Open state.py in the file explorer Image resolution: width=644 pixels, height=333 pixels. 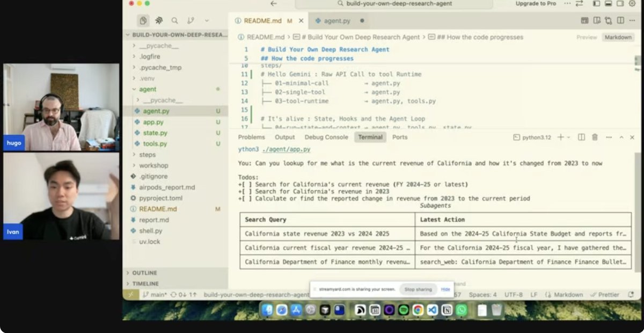[155, 133]
